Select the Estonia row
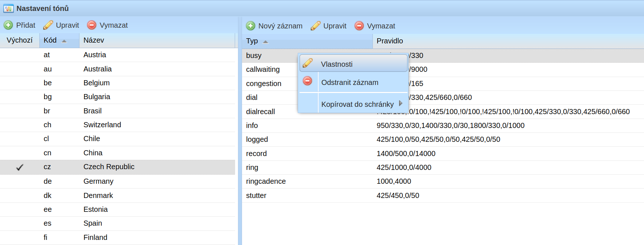Image resolution: width=644 pixels, height=245 pixels. [x=117, y=210]
